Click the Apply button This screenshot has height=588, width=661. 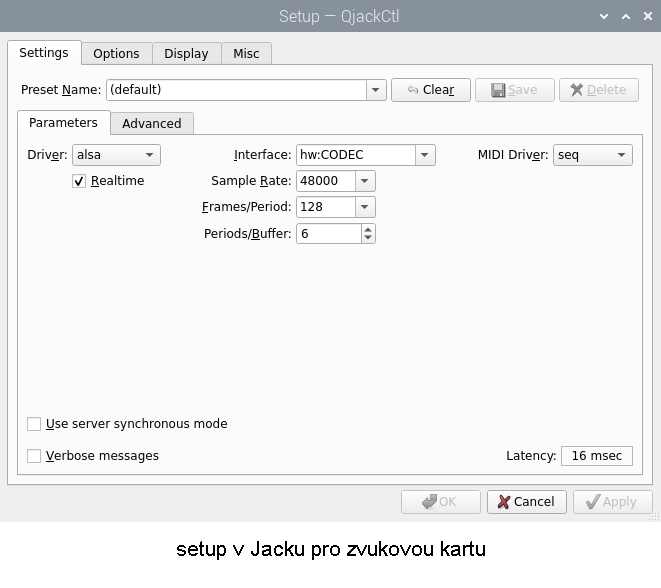[x=612, y=502]
